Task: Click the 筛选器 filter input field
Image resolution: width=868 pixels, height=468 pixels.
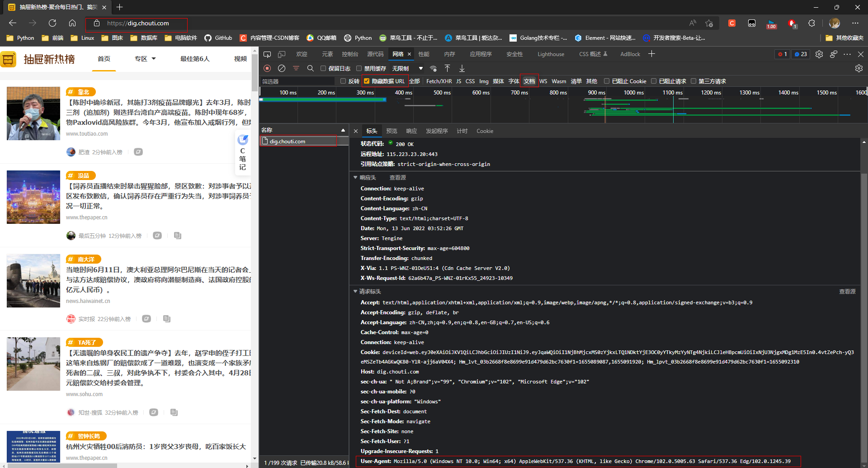Action: [297, 81]
